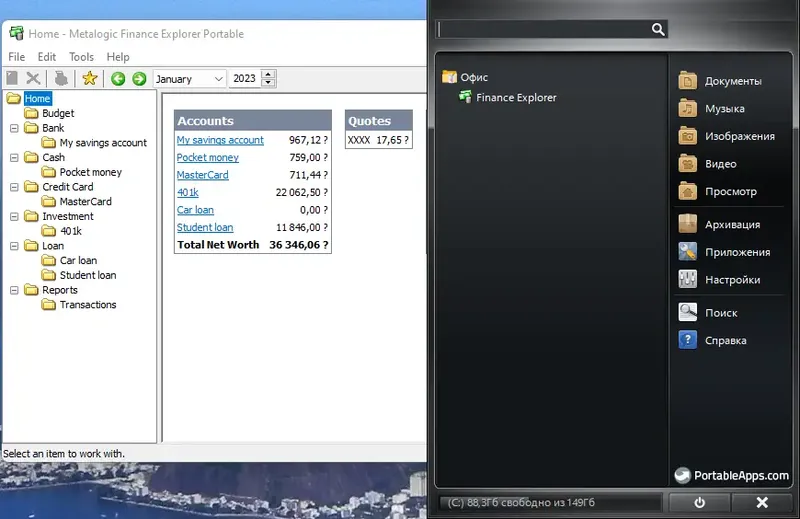Open the 401k account link
Screen dimensions: 800x519
coord(187,192)
